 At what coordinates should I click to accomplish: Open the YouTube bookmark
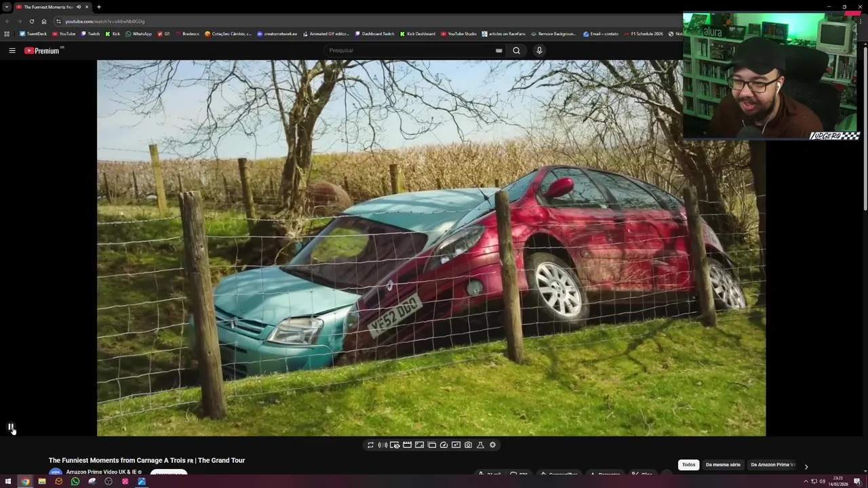(x=64, y=34)
